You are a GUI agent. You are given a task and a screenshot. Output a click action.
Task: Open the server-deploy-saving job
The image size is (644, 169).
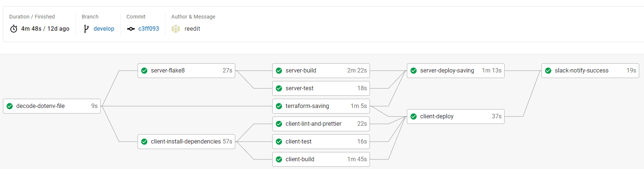point(455,71)
